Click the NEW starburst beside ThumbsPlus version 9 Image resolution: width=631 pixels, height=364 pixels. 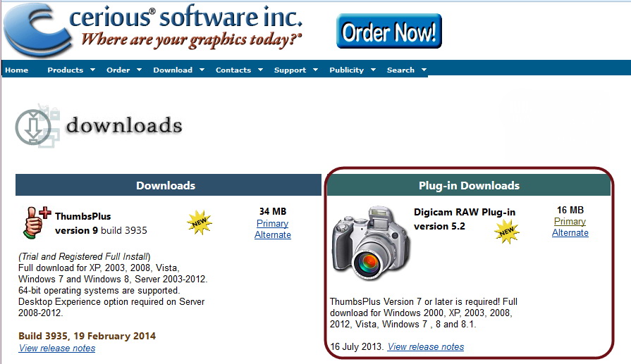(200, 222)
